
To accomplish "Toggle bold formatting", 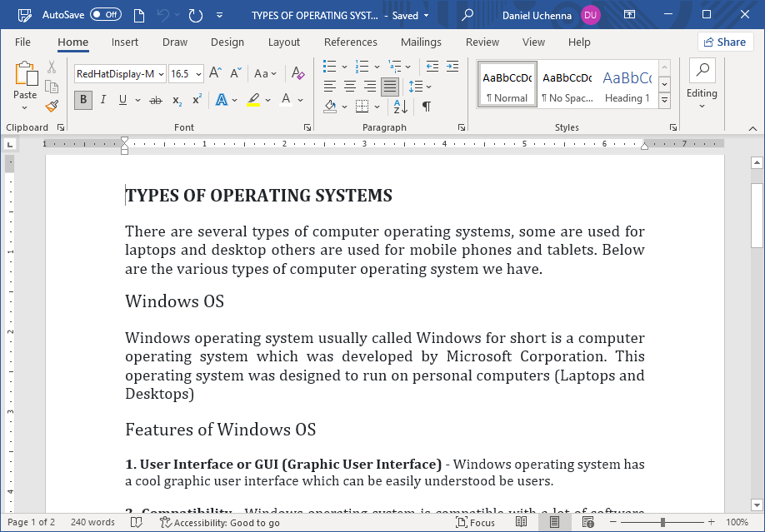I will pyautogui.click(x=82, y=100).
